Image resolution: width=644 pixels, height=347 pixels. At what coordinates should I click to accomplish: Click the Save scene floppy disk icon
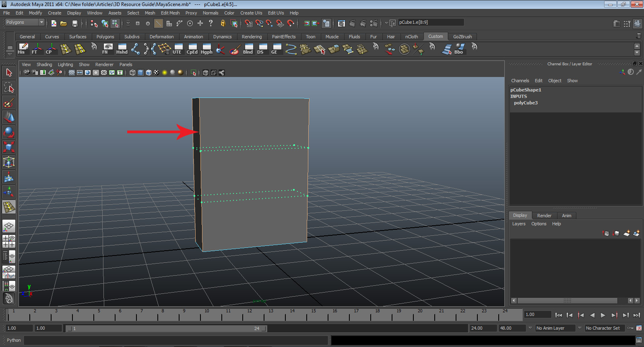74,24
